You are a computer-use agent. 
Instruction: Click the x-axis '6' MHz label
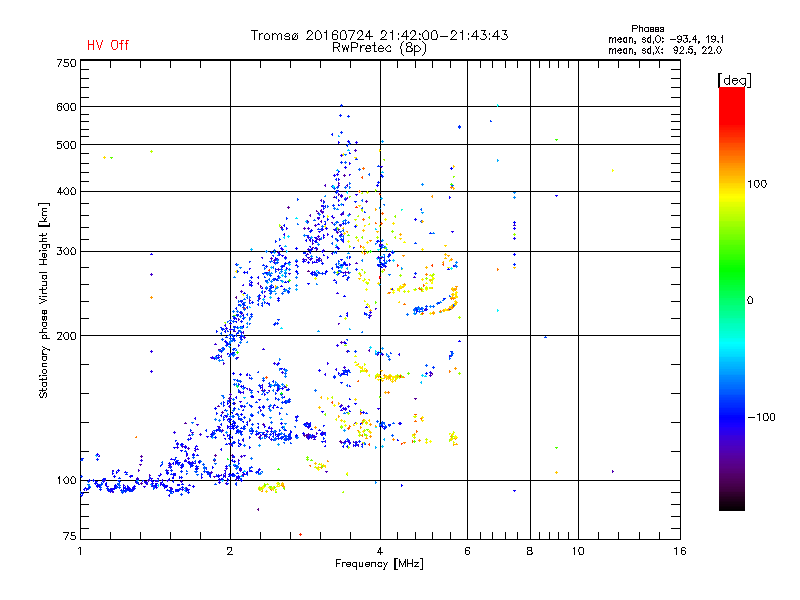pos(467,551)
